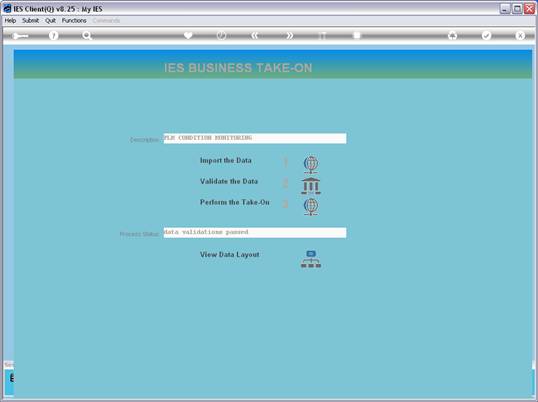Click the heart favorites icon
The width and height of the screenshot is (538, 402).
188,35
